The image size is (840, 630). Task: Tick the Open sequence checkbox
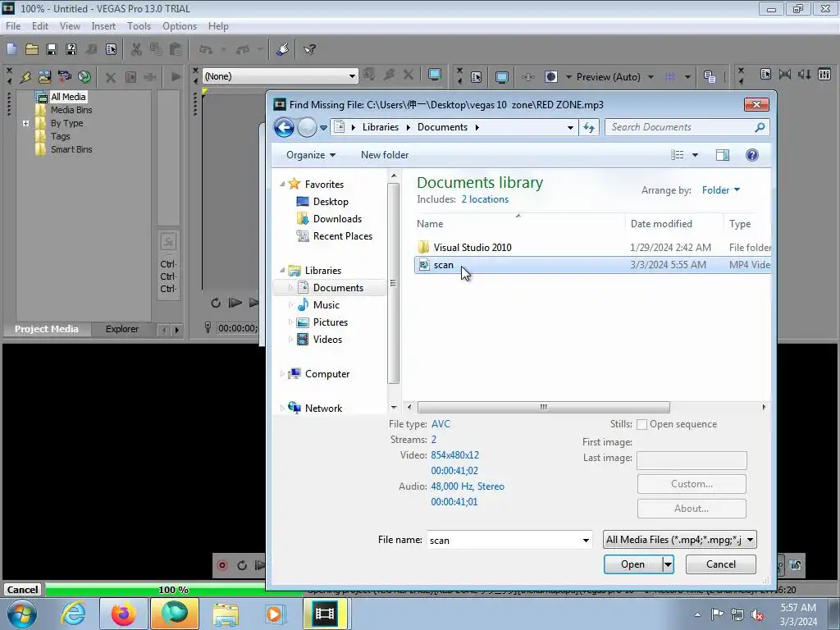[641, 424]
